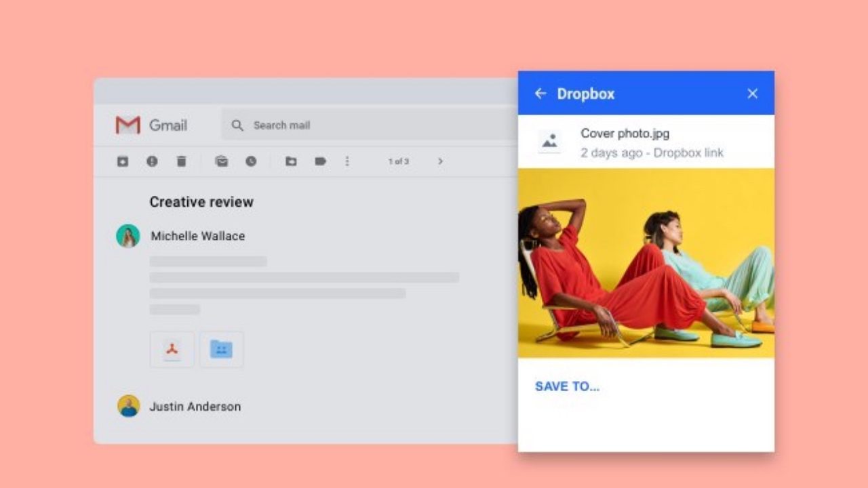Apply a label to the email
Image resolution: width=868 pixels, height=488 pixels.
pos(320,161)
